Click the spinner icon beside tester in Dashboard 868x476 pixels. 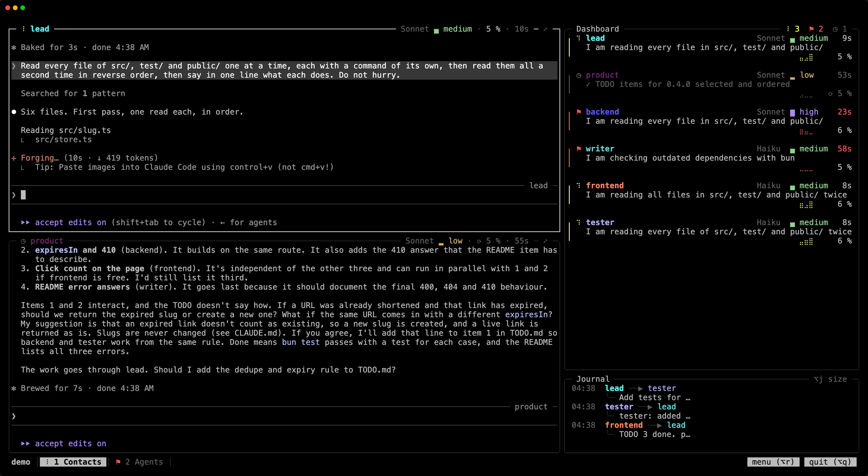click(578, 222)
